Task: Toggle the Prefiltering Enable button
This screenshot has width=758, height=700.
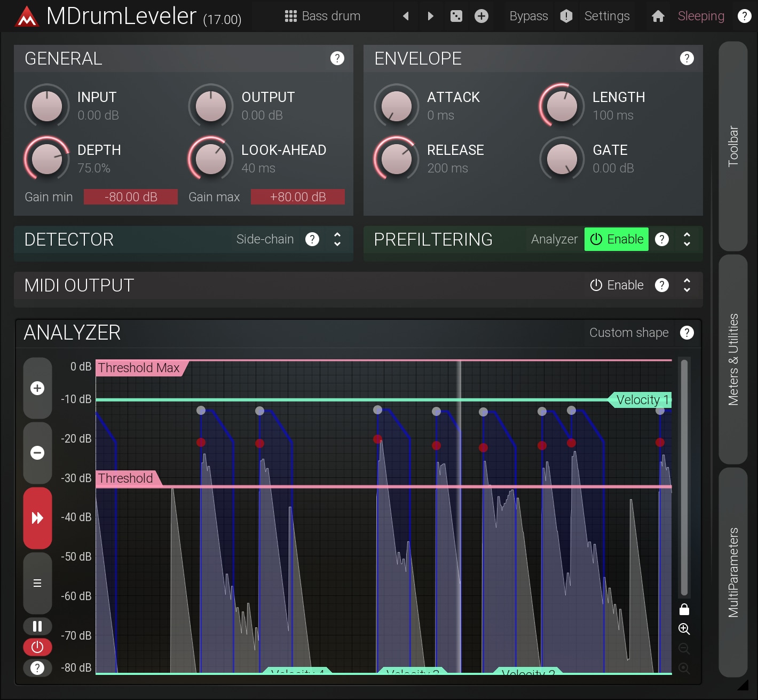Action: [617, 239]
